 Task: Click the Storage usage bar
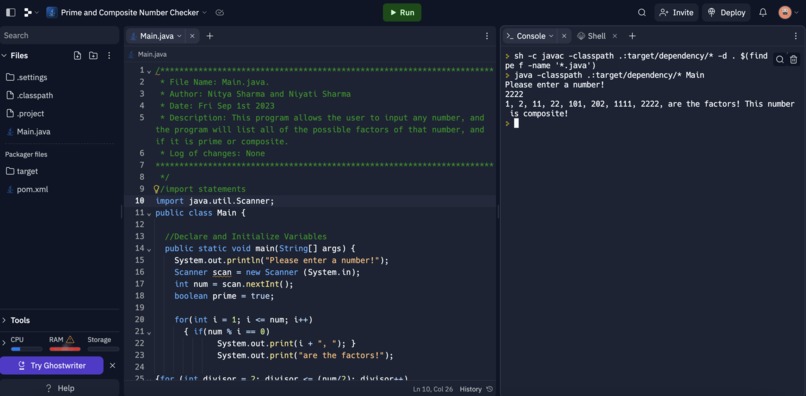click(103, 349)
